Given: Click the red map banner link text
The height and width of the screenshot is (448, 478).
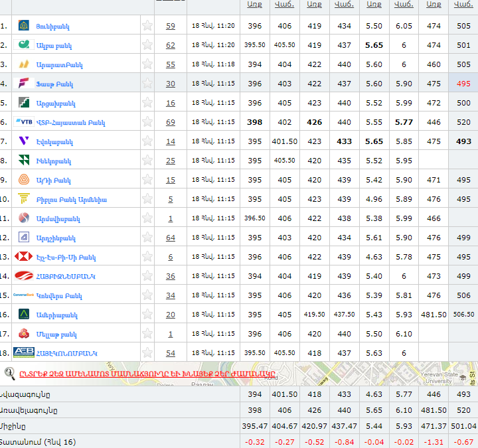Looking at the screenshot, I should pos(147,374).
